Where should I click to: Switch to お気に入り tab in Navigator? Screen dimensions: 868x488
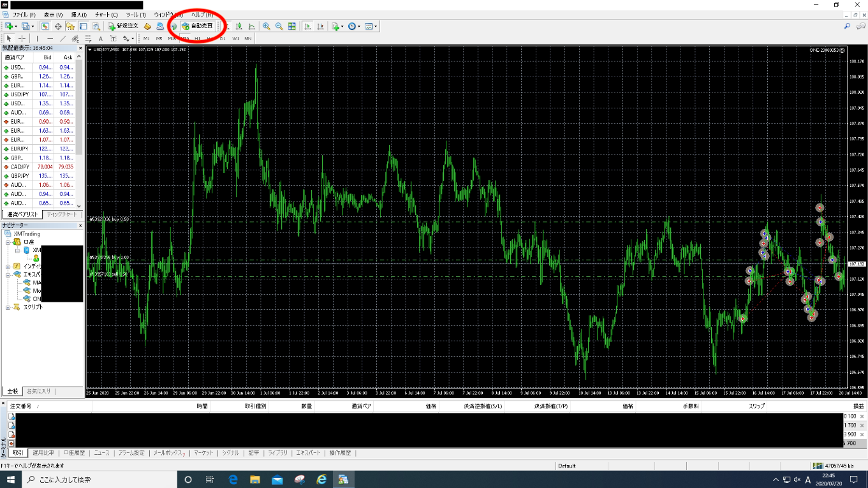pos(38,391)
